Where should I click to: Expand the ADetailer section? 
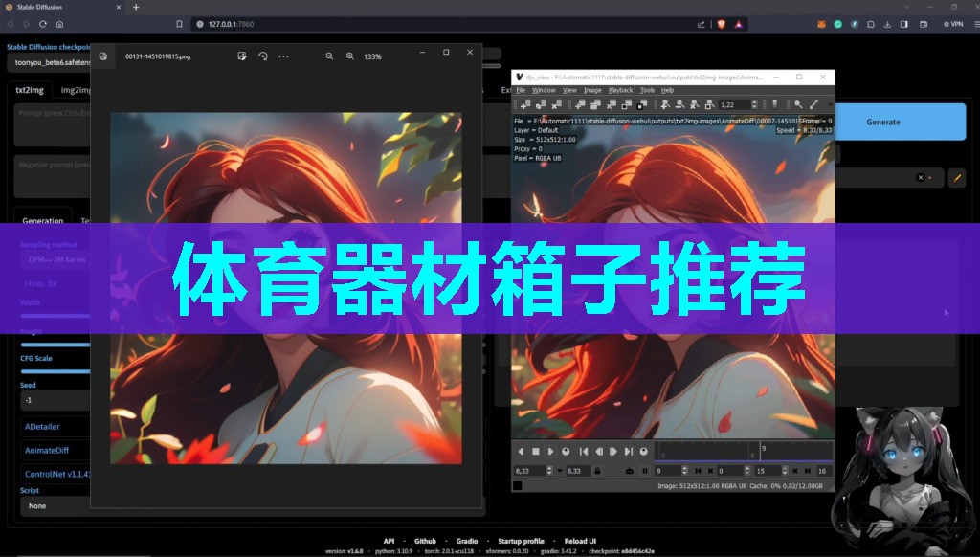[x=55, y=426]
